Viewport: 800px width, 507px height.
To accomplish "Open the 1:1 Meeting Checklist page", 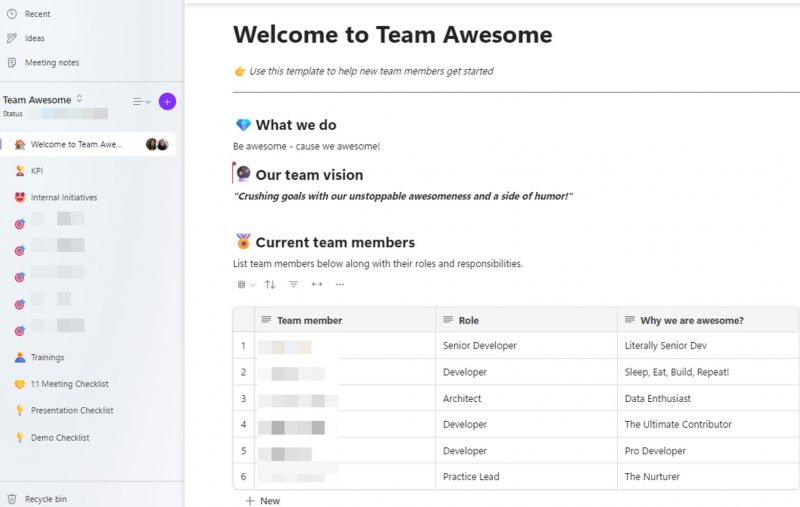I will (69, 384).
